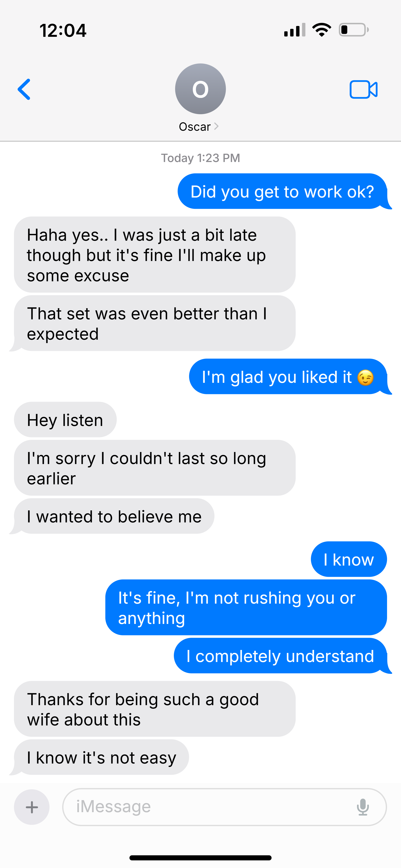Expand contact details chevron next to Oscar
This screenshot has width=401, height=868.
(x=216, y=126)
